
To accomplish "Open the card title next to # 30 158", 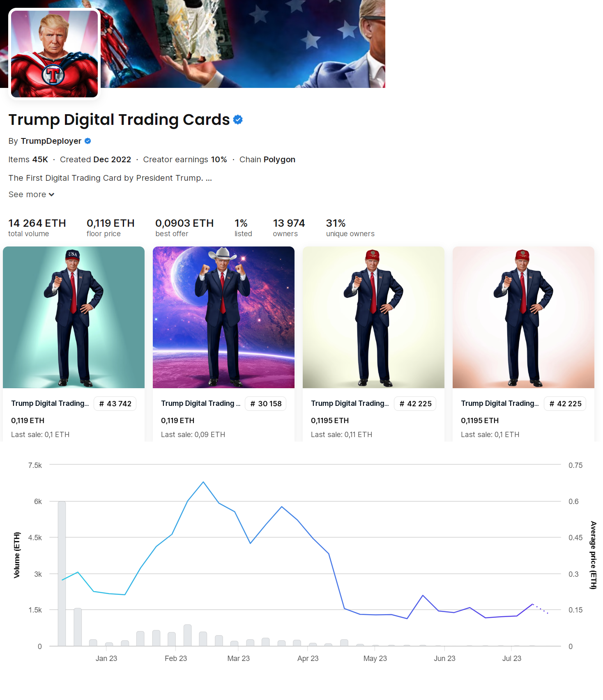I will [201, 403].
